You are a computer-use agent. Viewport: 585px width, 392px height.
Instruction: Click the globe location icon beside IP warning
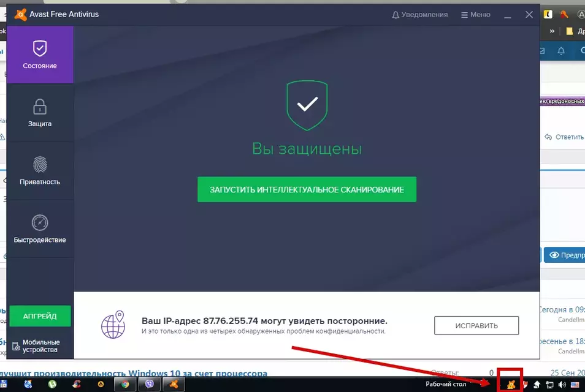point(113,325)
